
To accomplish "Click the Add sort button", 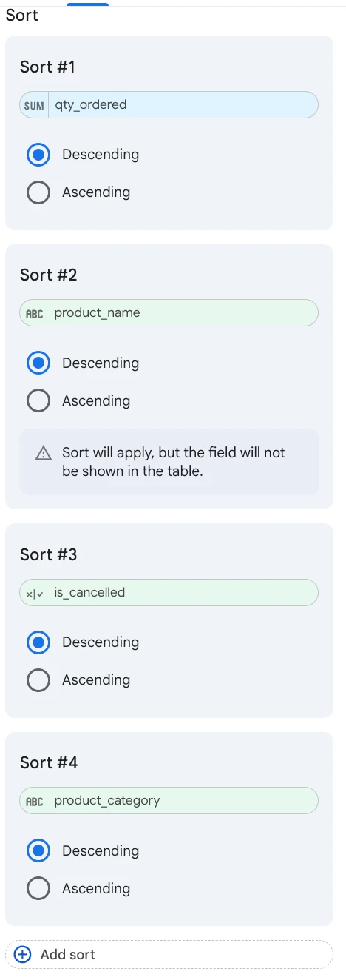I will [x=169, y=955].
